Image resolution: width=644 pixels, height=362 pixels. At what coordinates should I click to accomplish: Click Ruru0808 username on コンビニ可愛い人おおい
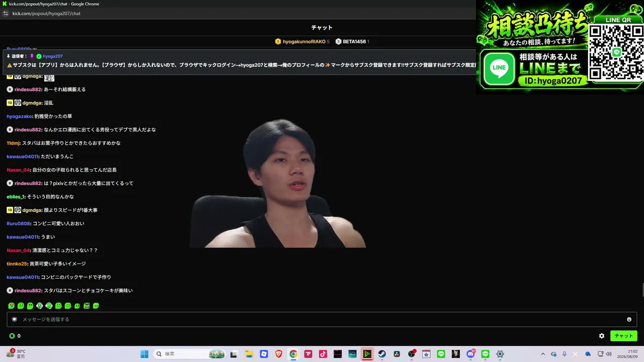[19, 224]
